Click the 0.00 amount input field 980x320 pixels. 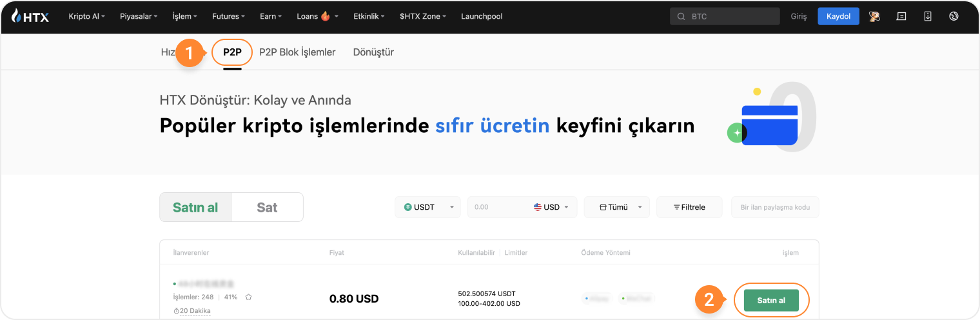(500, 207)
